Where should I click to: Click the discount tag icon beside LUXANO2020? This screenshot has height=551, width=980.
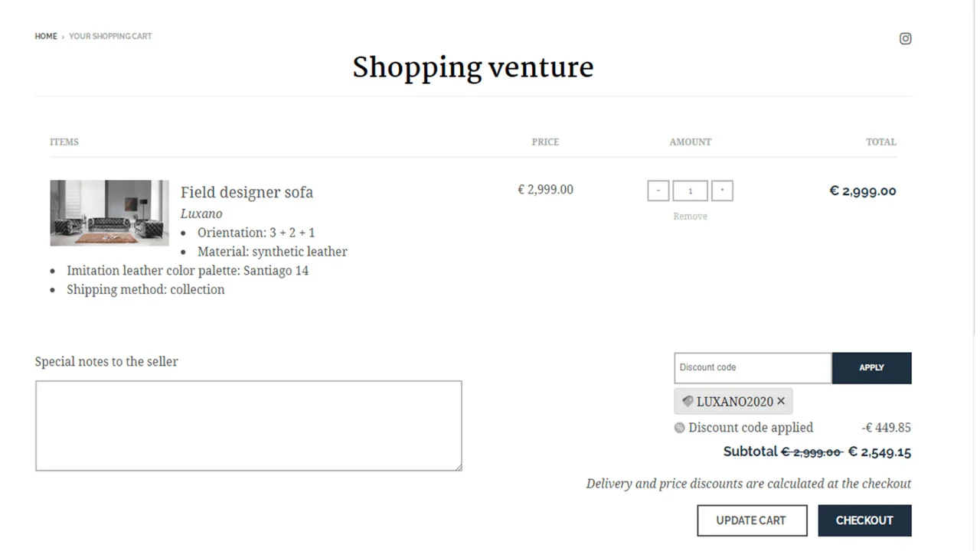tap(688, 401)
